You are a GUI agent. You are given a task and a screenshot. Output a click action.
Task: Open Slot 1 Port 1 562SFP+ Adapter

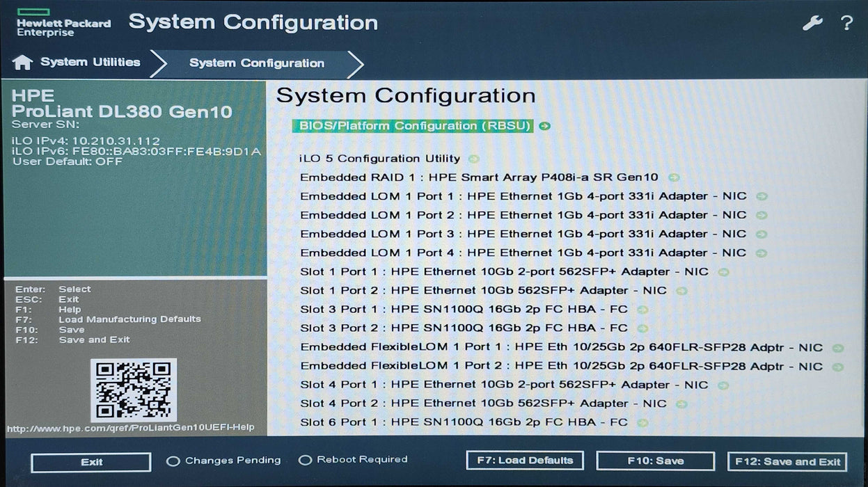coord(504,272)
